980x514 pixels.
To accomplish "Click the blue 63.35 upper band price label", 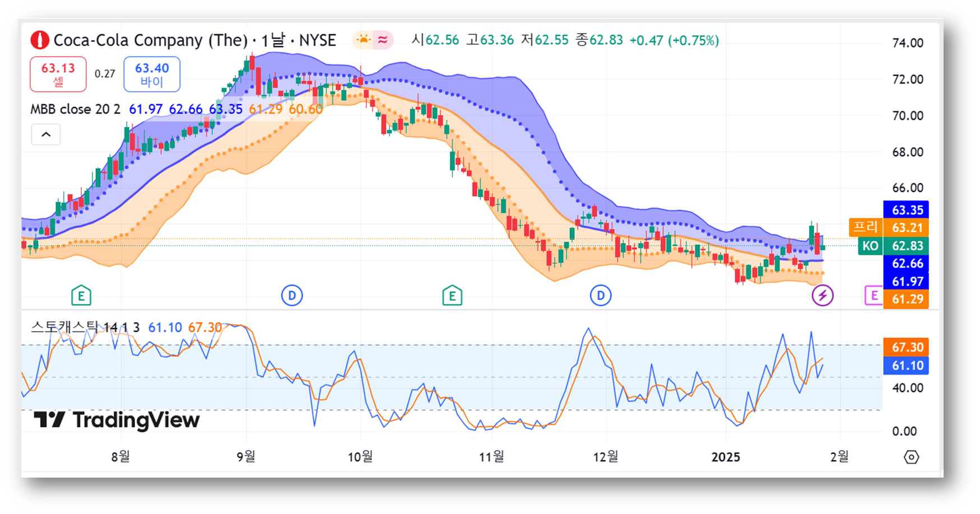I will point(906,210).
